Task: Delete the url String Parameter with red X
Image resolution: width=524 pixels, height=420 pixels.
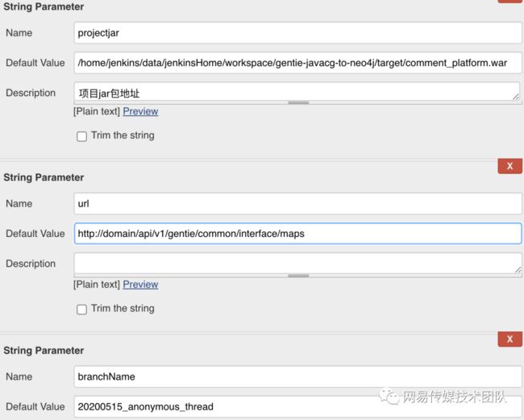Action: [509, 166]
